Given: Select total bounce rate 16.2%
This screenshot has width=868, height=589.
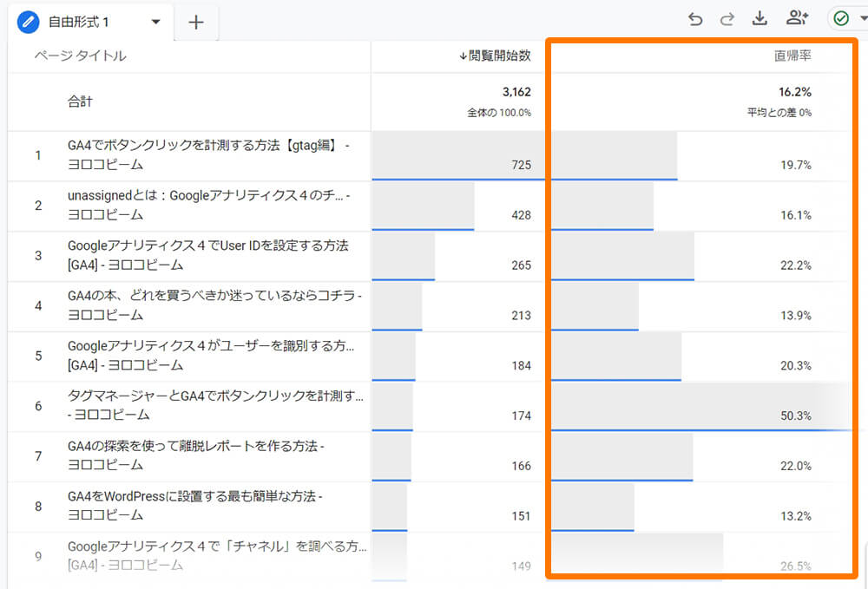Looking at the screenshot, I should click(795, 92).
